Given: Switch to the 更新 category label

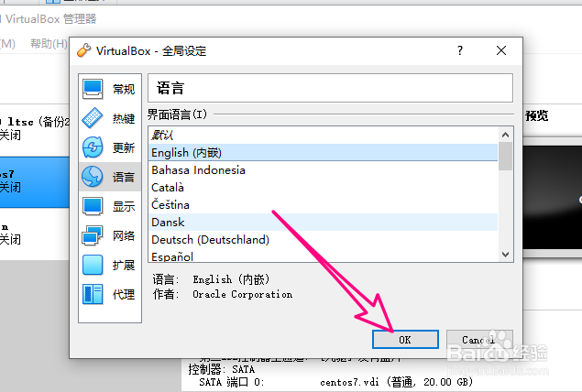Looking at the screenshot, I should coord(124,148).
